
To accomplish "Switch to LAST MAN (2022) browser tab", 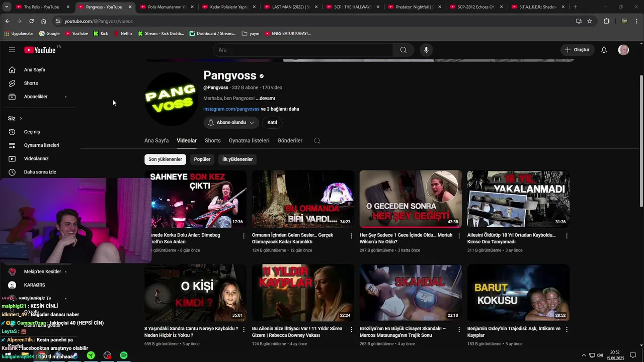I will [292, 7].
